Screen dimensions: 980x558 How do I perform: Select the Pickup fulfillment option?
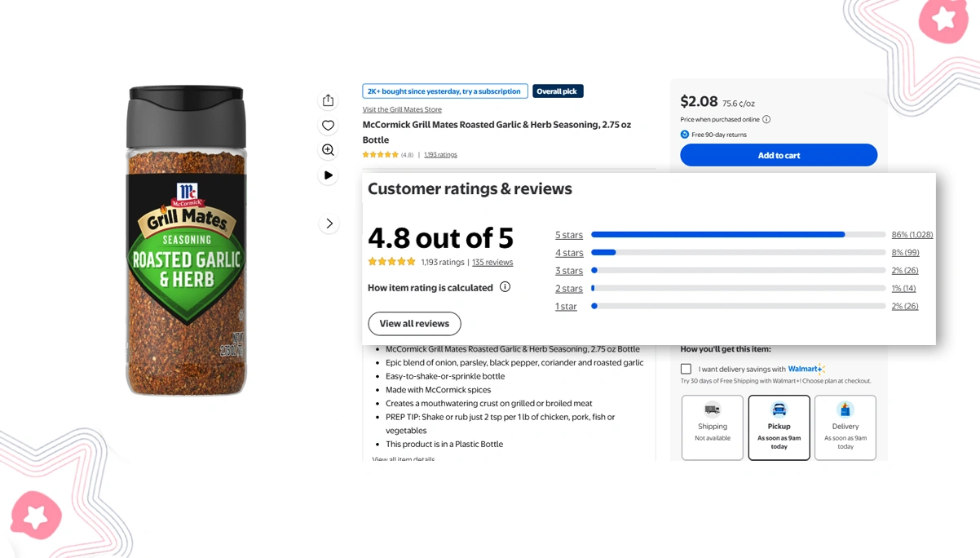(x=779, y=427)
